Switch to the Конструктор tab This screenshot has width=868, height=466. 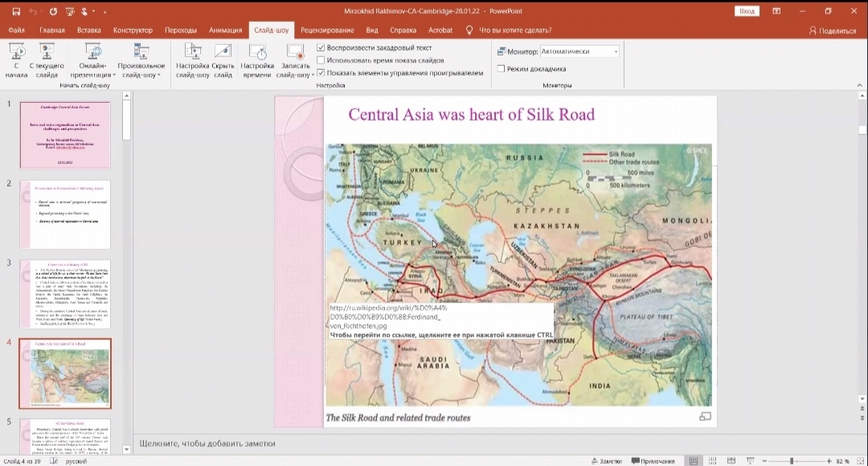coord(133,31)
